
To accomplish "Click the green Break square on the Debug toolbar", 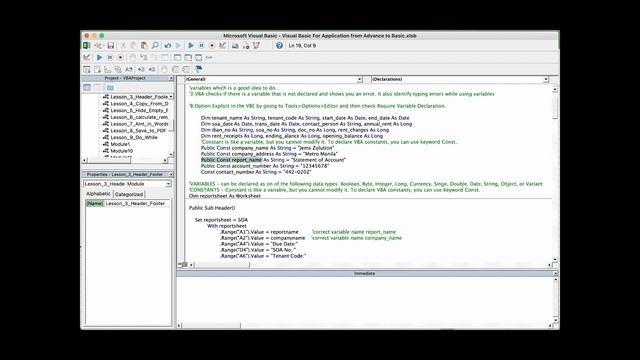I will pyautogui.click(x=110, y=57).
